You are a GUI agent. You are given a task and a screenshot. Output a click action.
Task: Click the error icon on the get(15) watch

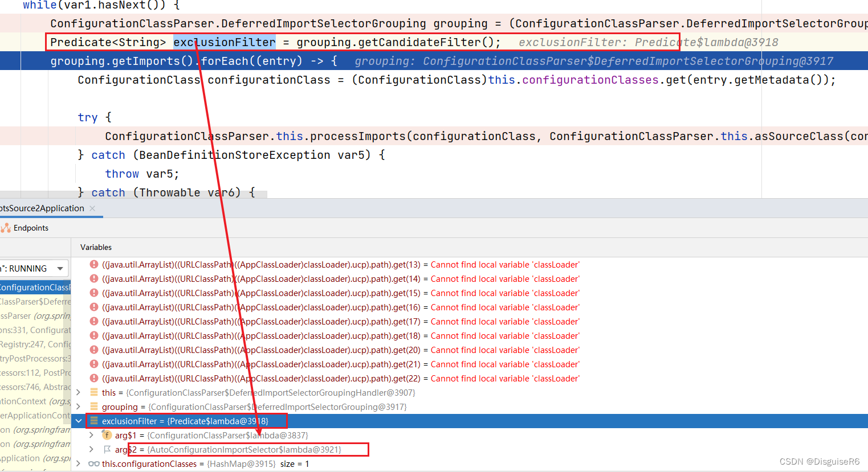94,293
